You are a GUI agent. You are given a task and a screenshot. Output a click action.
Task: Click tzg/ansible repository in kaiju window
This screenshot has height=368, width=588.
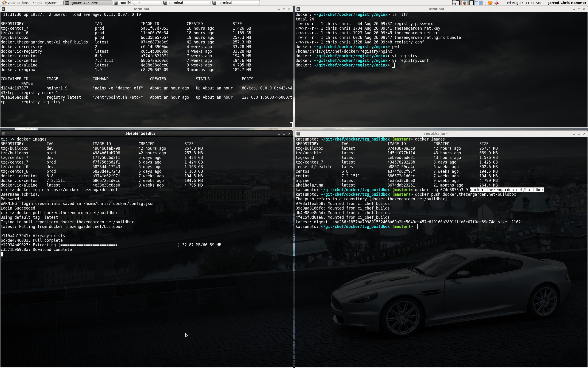pyautogui.click(x=308, y=153)
